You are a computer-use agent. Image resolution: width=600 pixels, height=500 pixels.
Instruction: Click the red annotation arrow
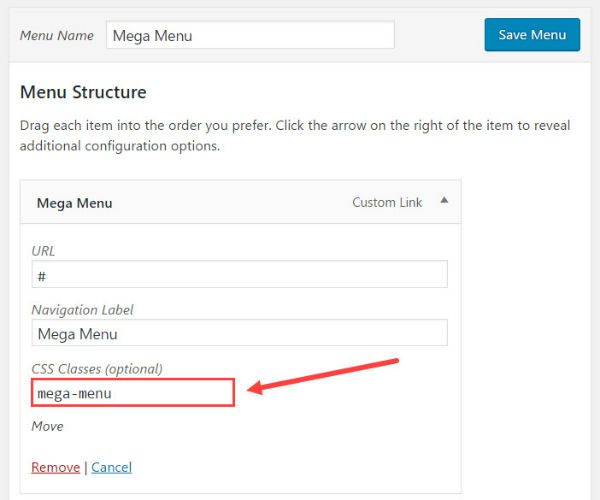(x=320, y=375)
